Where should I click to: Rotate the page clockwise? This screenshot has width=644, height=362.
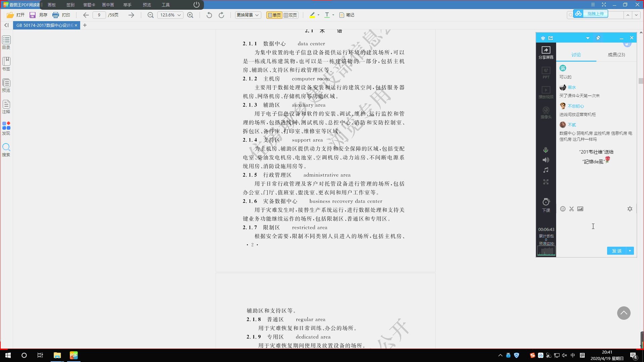221,15
